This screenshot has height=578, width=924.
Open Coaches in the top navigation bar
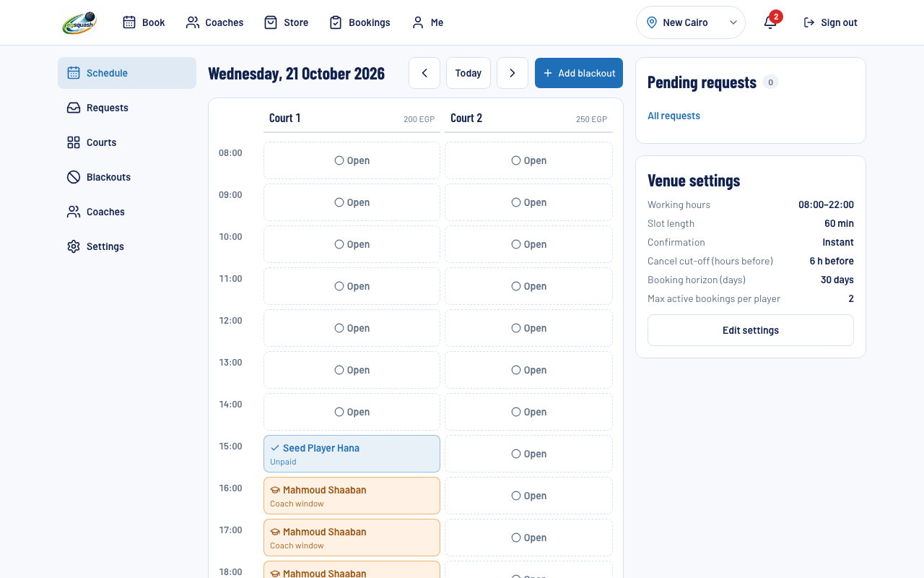(214, 22)
